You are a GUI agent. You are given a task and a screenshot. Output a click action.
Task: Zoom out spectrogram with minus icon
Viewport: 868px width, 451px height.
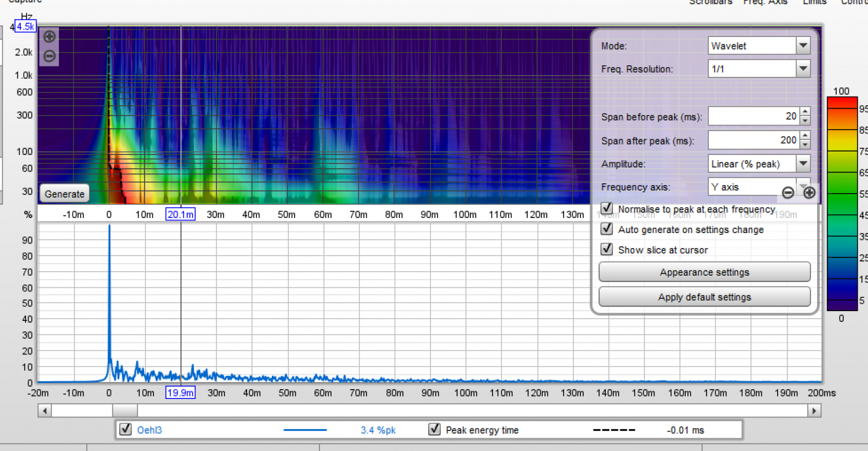tap(50, 56)
